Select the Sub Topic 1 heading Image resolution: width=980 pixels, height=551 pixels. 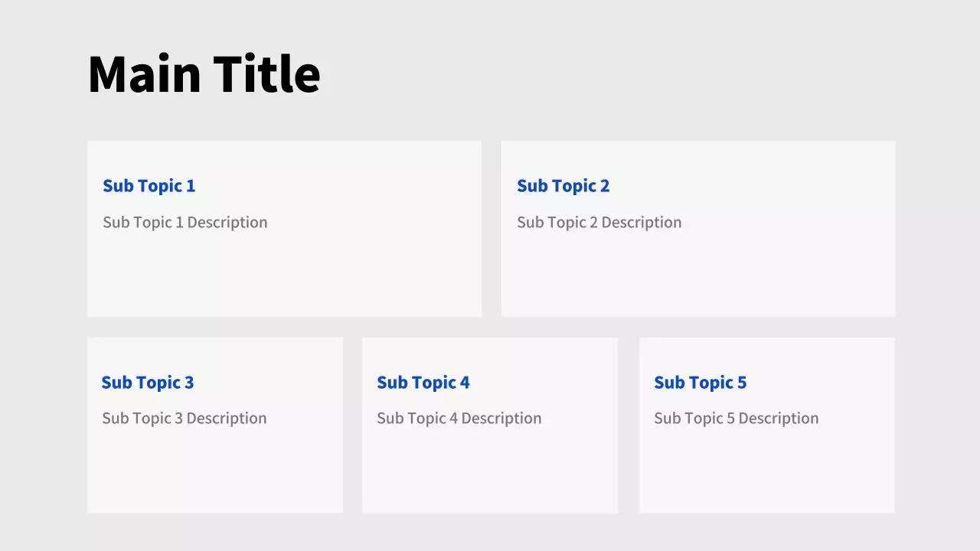click(x=149, y=186)
